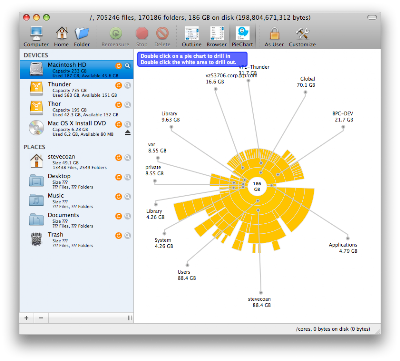
Task: Click the magnifier icon for stevecoan
Action: (127, 158)
